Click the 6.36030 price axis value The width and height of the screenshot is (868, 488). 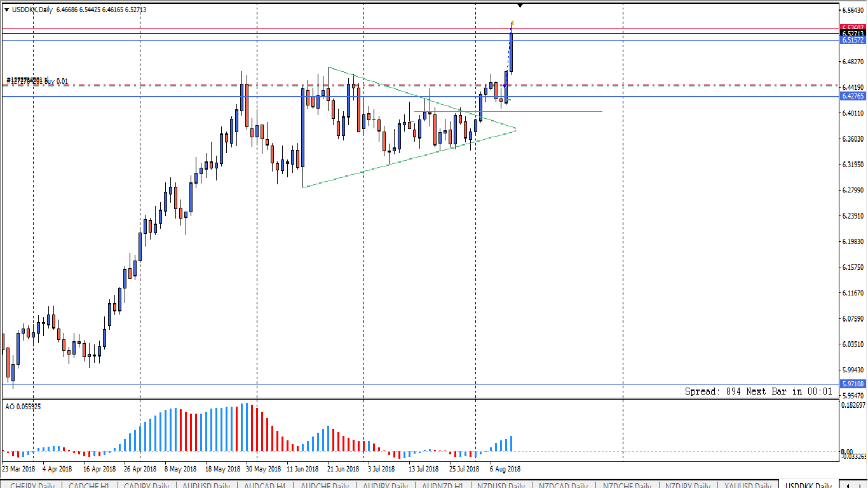853,139
